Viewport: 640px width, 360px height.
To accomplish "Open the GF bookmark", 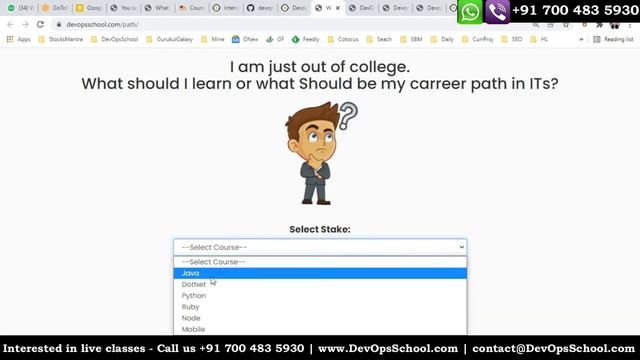I will (x=275, y=39).
